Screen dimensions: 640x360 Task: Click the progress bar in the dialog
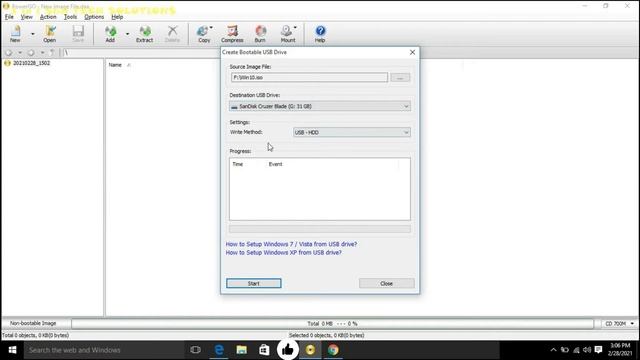[320, 229]
